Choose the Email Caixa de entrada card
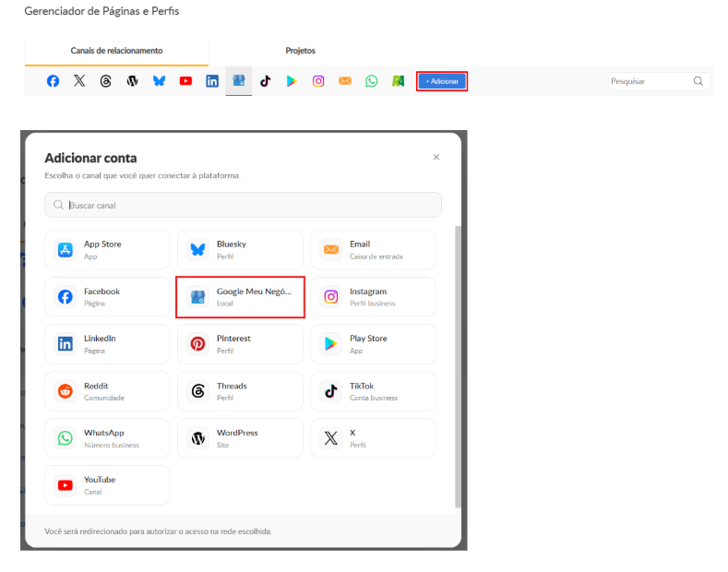The height and width of the screenshot is (572, 728). pos(373,250)
